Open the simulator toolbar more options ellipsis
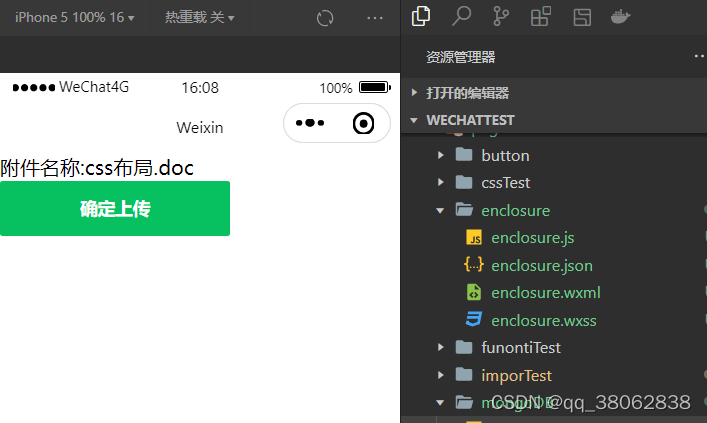Screen dimensions: 707x423 [375, 18]
